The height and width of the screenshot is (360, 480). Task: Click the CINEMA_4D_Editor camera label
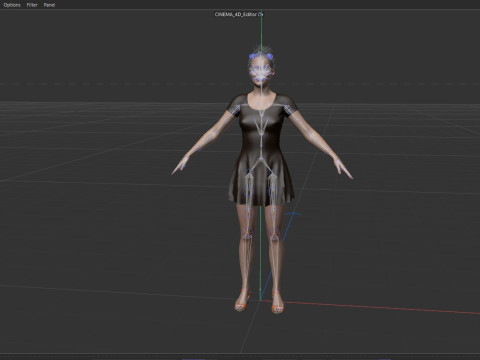[236, 14]
